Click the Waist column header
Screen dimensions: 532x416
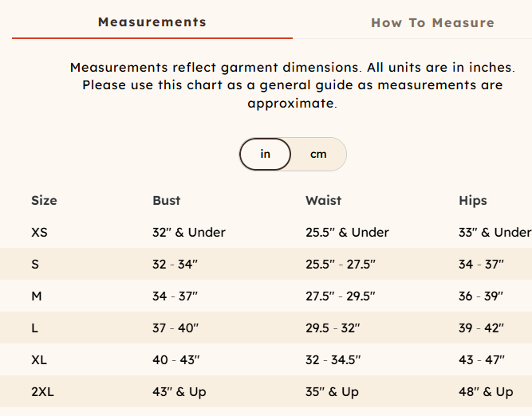[x=323, y=201]
